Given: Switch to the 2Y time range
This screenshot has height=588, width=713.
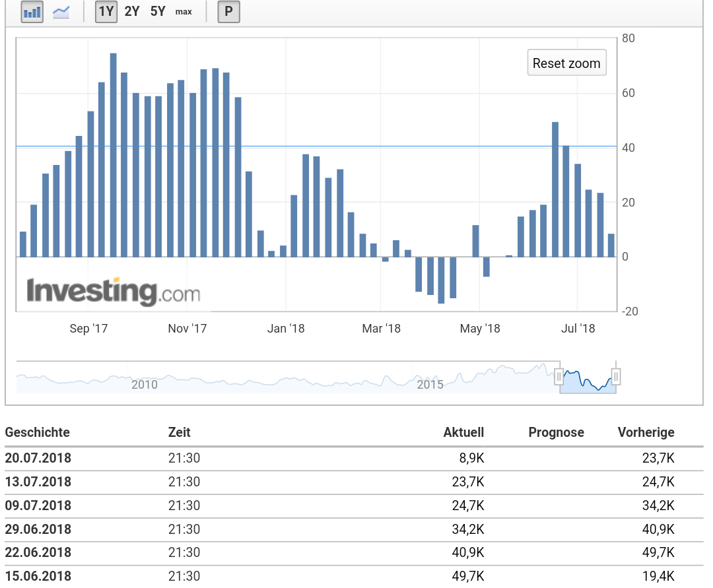Looking at the screenshot, I should click(131, 12).
